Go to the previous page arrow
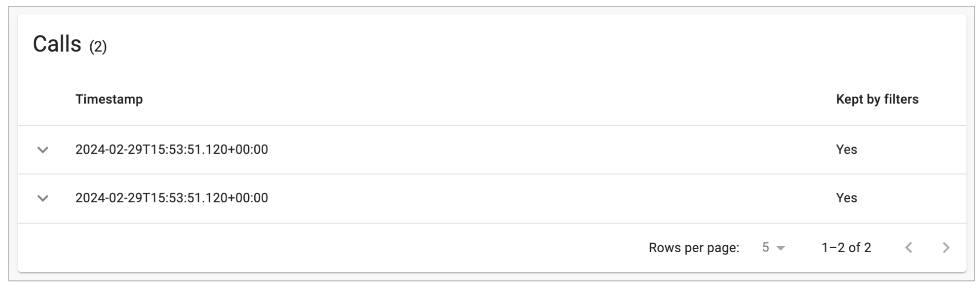The height and width of the screenshot is (288, 980). 909,247
